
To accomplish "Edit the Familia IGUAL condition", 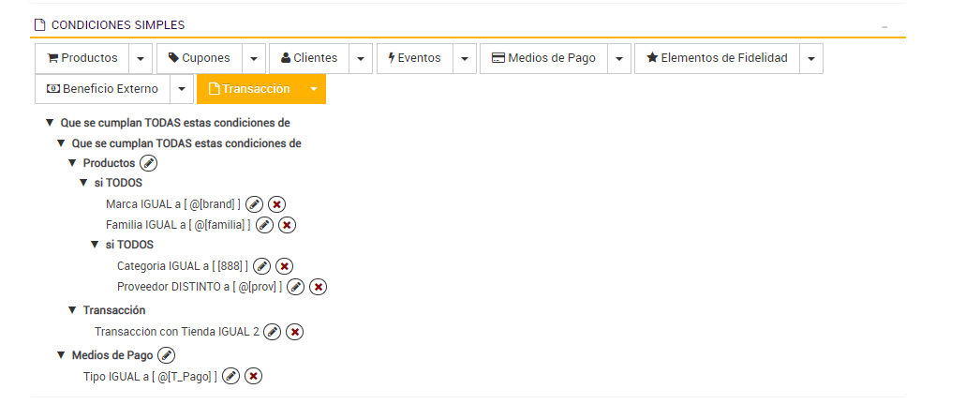I will pyautogui.click(x=264, y=225).
